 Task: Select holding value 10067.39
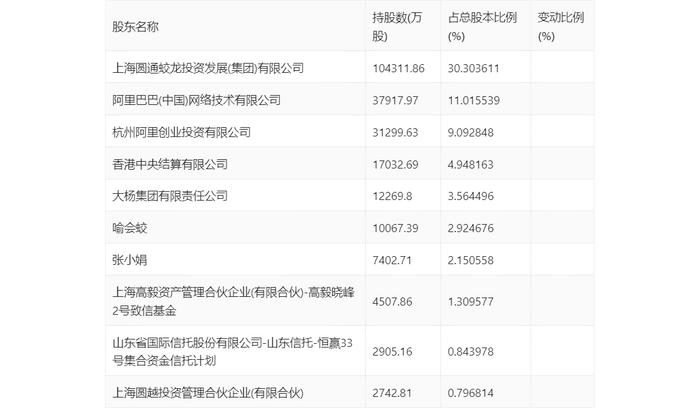point(396,228)
